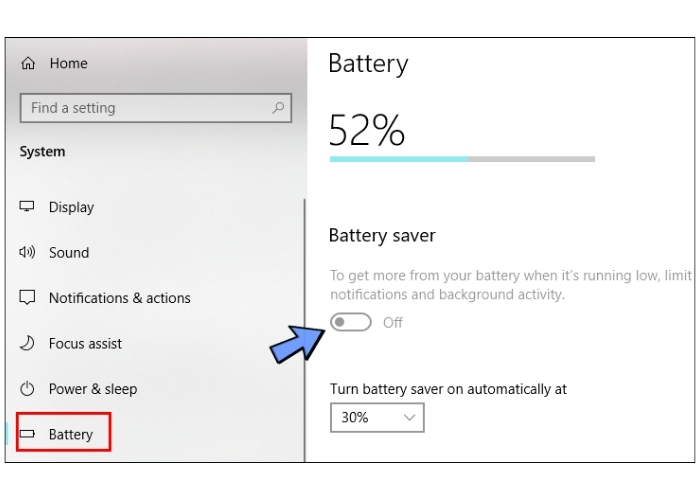Click the Focus assist moon icon
Screen dimensions: 700x500
[x=28, y=343]
